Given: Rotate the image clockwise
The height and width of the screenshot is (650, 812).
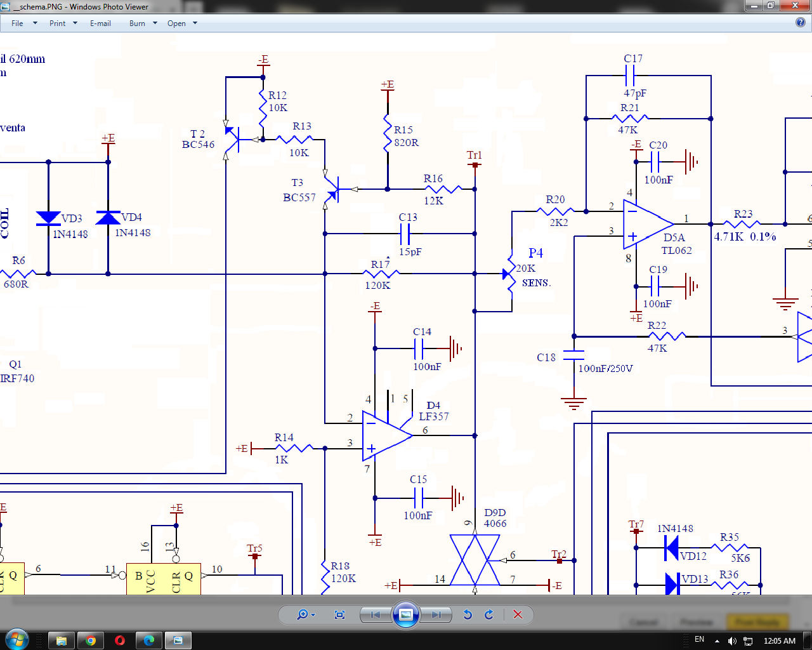Looking at the screenshot, I should (489, 614).
